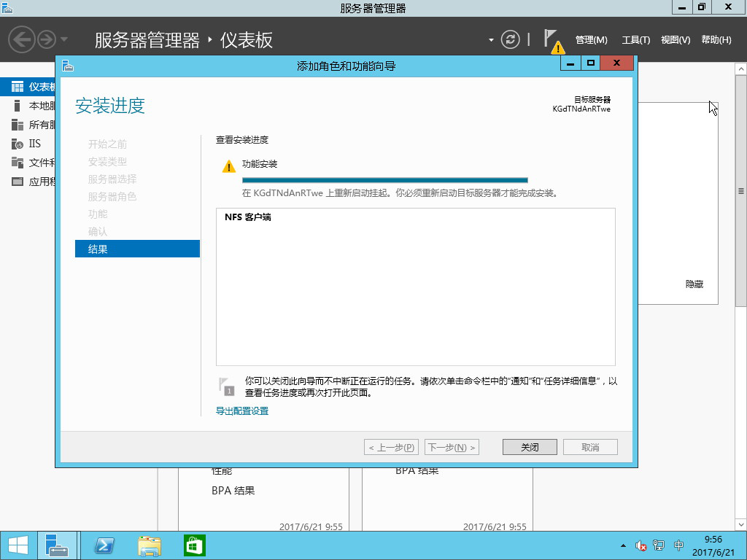Select IIS in the left sidebar
Image resolution: width=747 pixels, height=560 pixels.
pyautogui.click(x=34, y=144)
